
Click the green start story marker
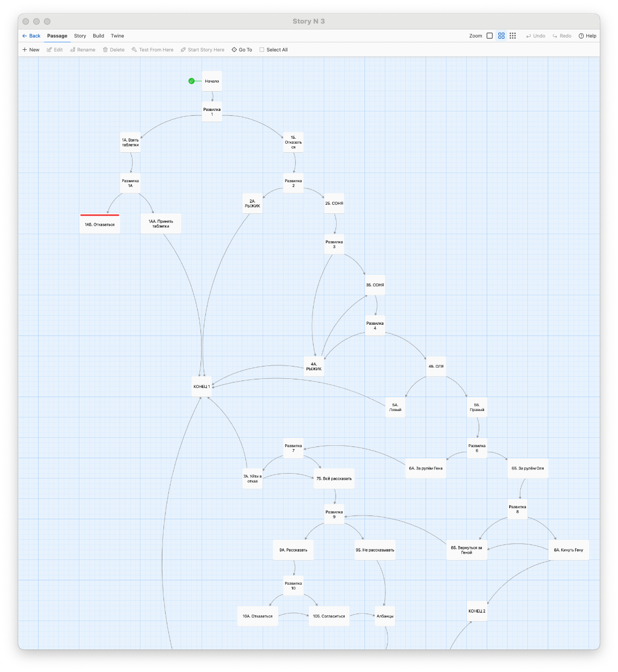coord(191,81)
